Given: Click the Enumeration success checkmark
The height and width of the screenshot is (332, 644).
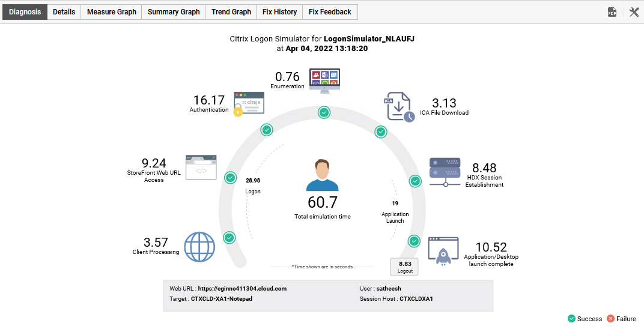Looking at the screenshot, I should coord(324,112).
